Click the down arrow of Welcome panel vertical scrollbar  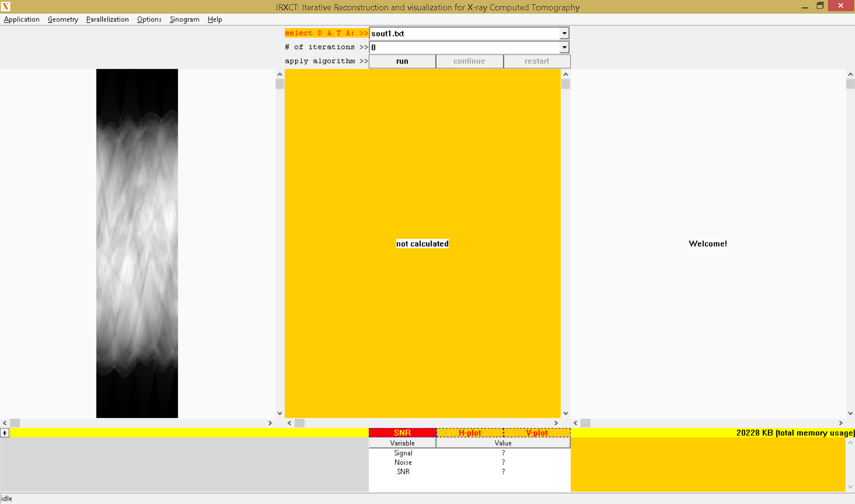pyautogui.click(x=850, y=413)
